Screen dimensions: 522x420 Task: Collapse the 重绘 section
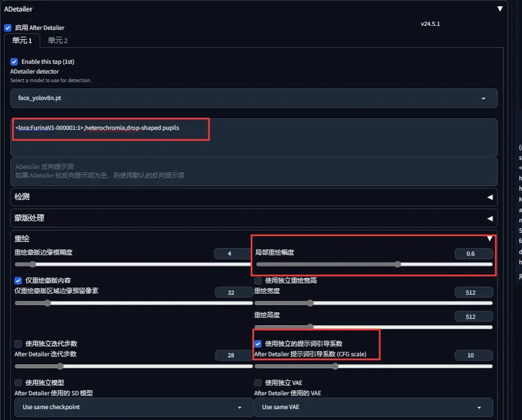point(489,238)
